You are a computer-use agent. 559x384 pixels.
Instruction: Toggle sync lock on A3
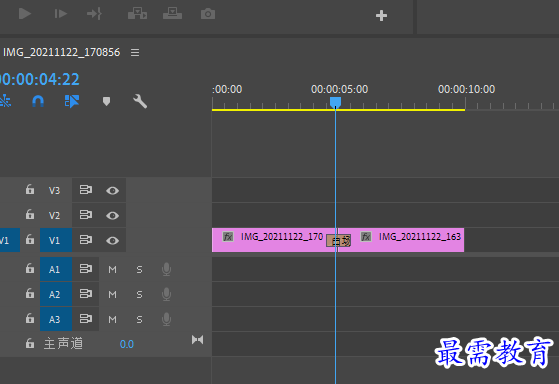coord(86,318)
